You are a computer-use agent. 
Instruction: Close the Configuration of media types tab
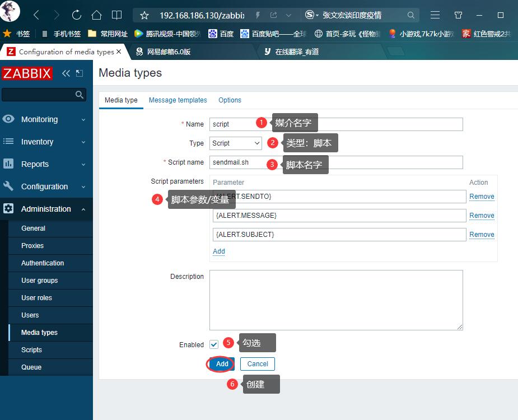pyautogui.click(x=119, y=52)
